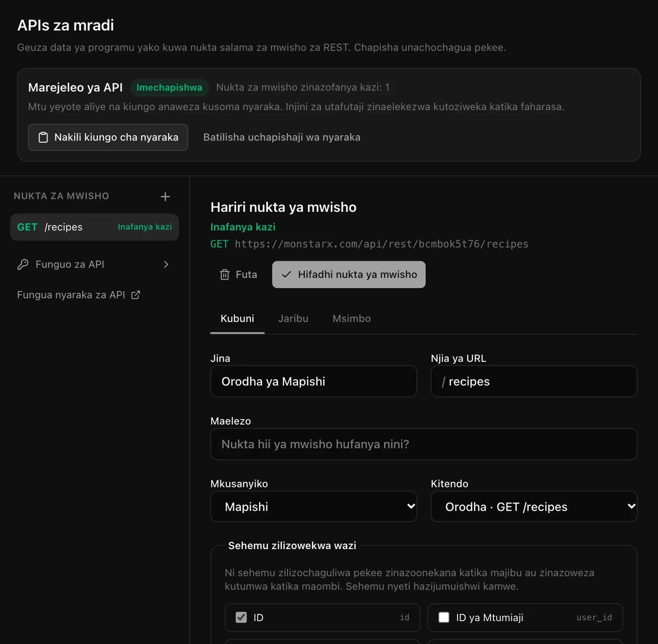Switch to the Kubuni tab
Screen dimensions: 658x644
(x=237, y=319)
